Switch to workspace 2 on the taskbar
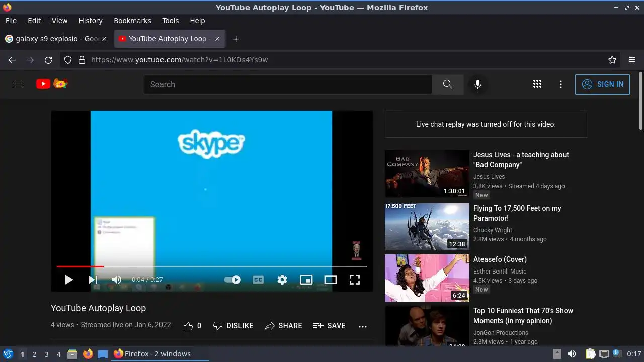 (34, 354)
